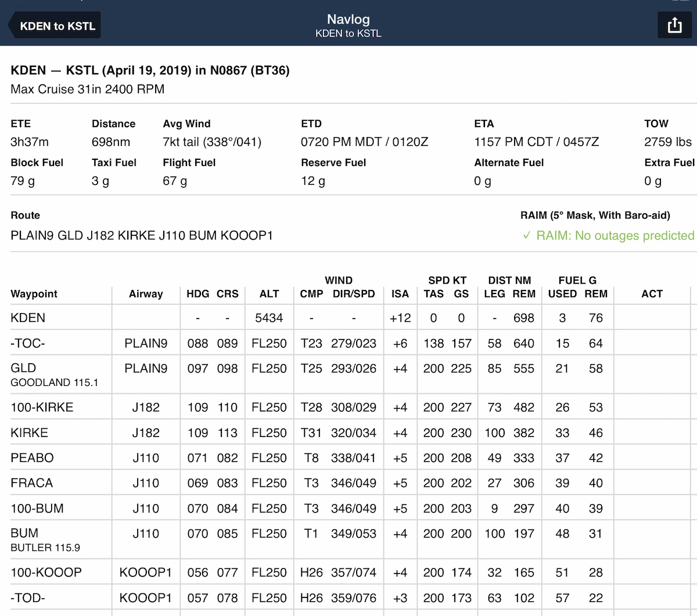Screen dimensions: 697x616
Task: Click the ACT cell for BUM row
Action: tap(652, 539)
